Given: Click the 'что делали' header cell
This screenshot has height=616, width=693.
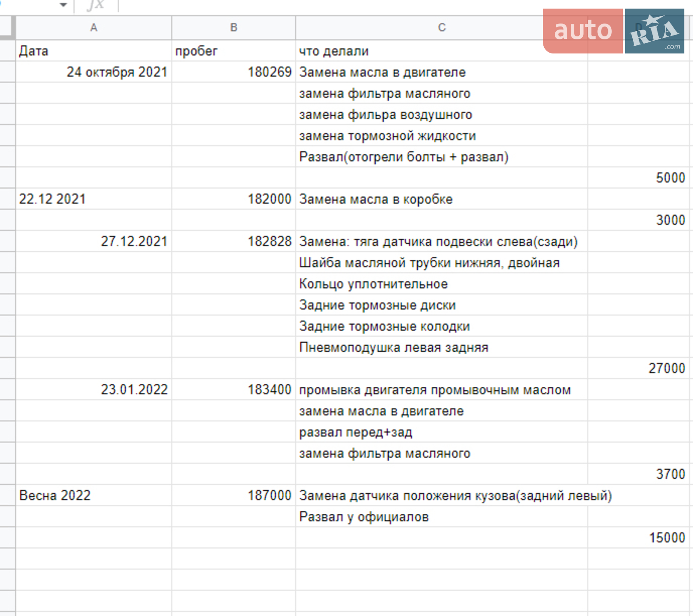Looking at the screenshot, I should click(x=442, y=51).
